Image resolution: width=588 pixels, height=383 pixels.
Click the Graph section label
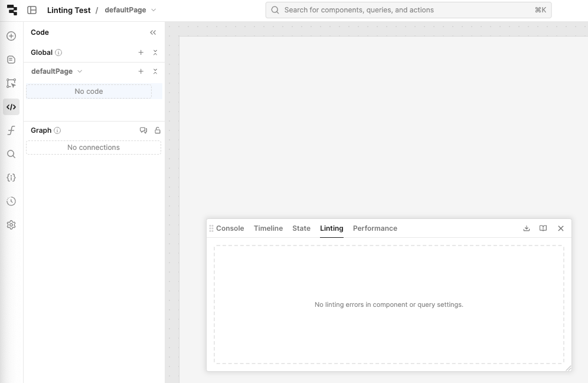[x=41, y=130]
